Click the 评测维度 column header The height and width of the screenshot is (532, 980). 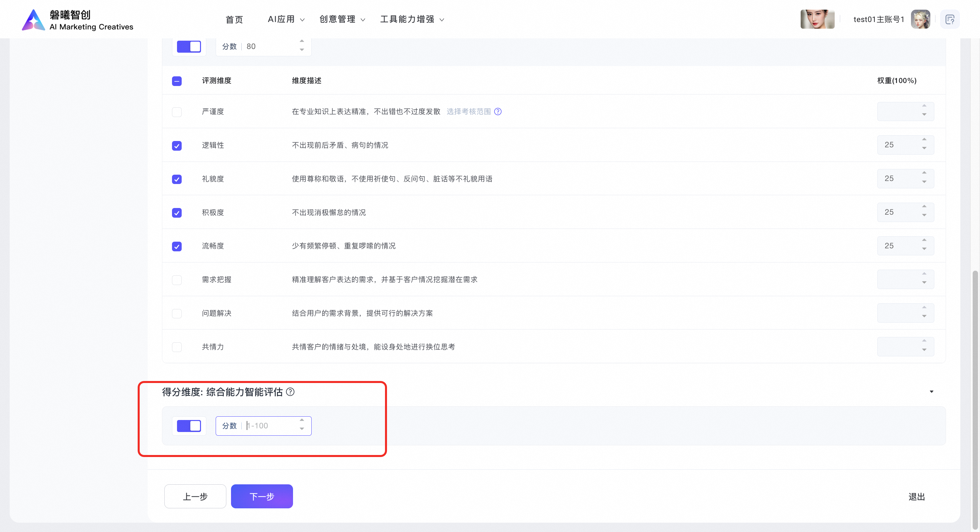pyautogui.click(x=216, y=81)
